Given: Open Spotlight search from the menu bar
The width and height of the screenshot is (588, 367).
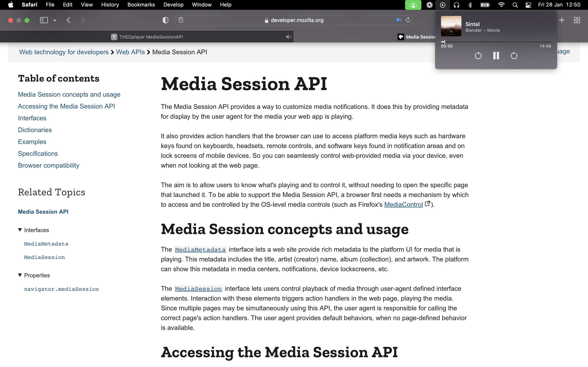Looking at the screenshot, I should [x=515, y=5].
